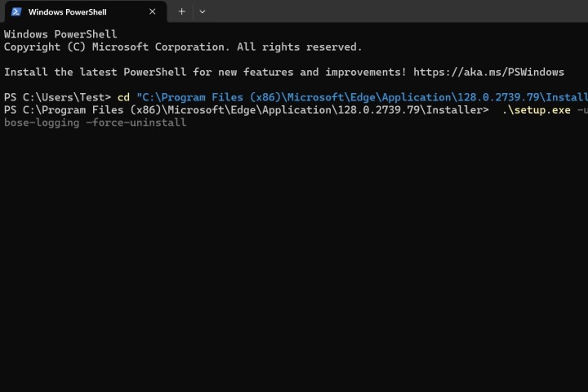Click the ".\setup.exe" command text
Image resolution: width=588 pixels, height=392 pixels.
click(x=536, y=109)
